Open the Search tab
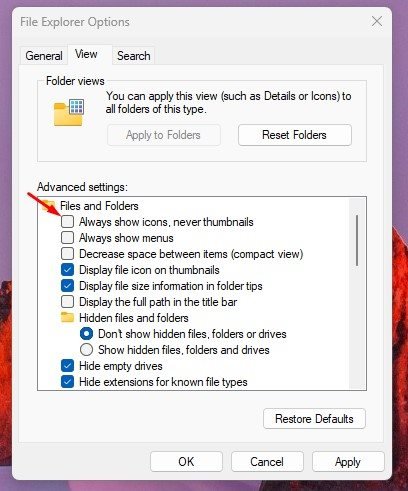This screenshot has height=491, width=408. coord(134,56)
